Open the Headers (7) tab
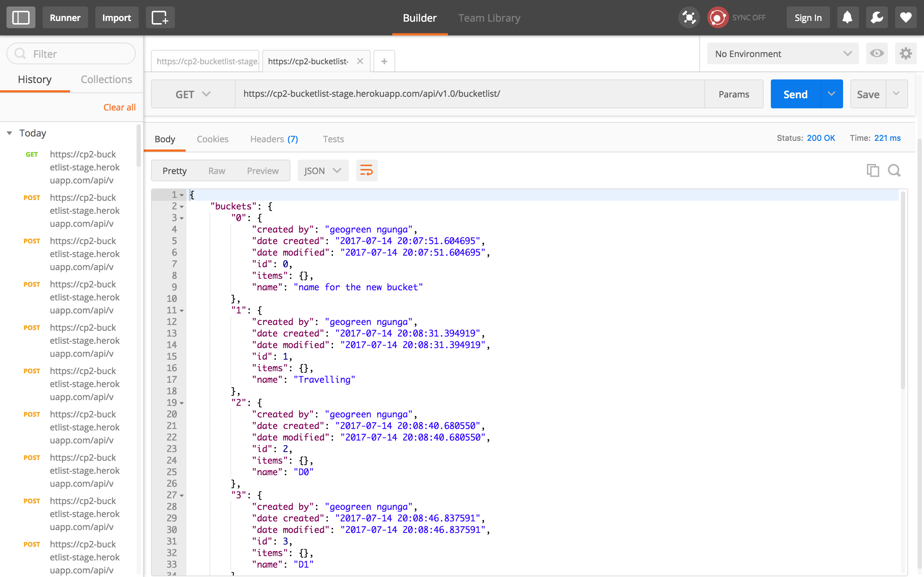This screenshot has width=924, height=577. click(274, 139)
